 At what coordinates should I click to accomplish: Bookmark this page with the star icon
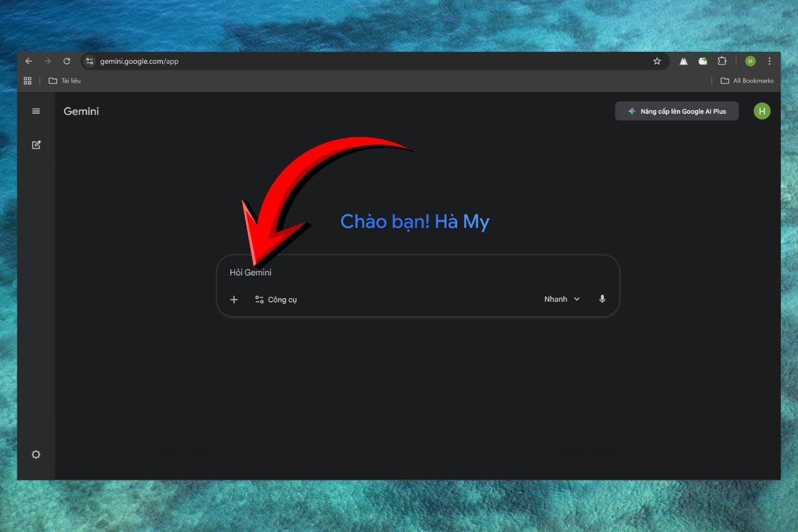point(657,61)
